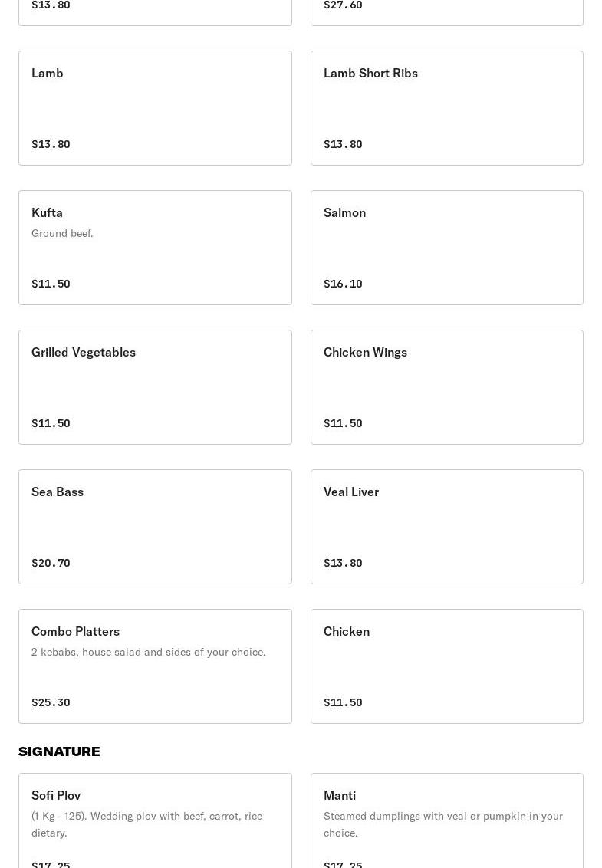Pick the Chicken Wings item
The image size is (602, 868).
point(447,387)
